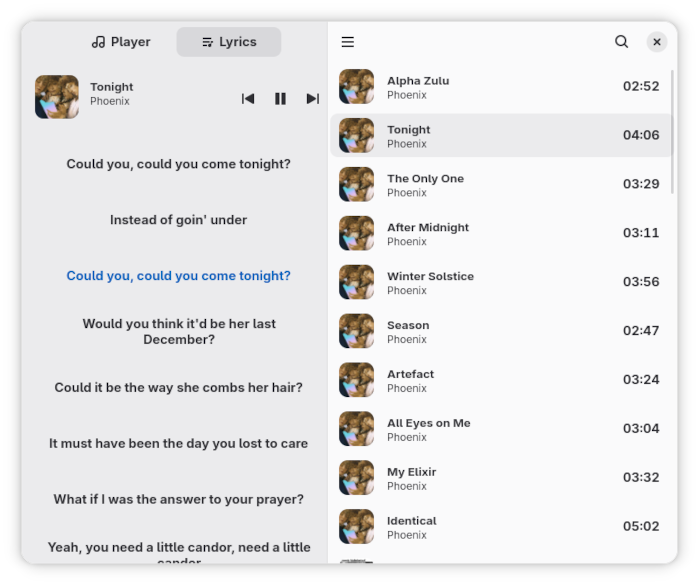Click Winter Solstice album thumbnail

click(357, 282)
